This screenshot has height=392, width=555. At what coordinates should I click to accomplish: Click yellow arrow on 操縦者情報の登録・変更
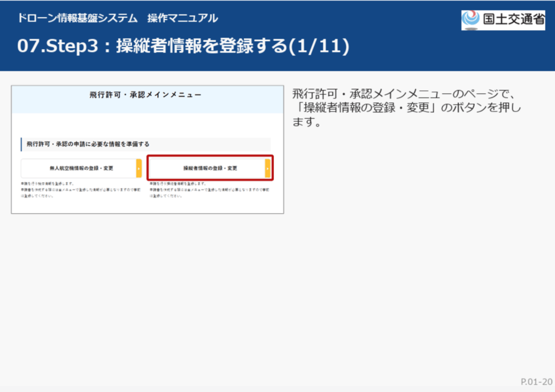click(267, 168)
